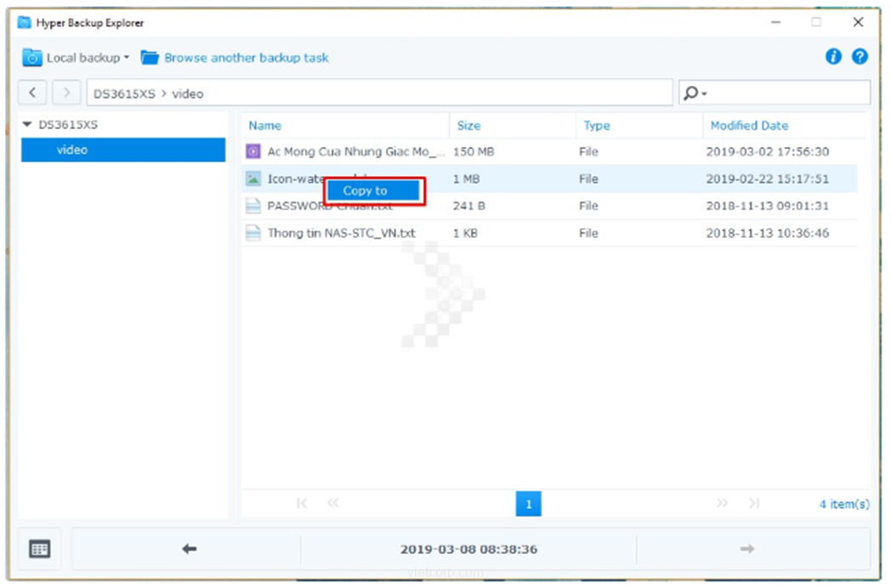Click page 1 button in pagination
Viewport: 891px width, 588px height.
[x=528, y=504]
